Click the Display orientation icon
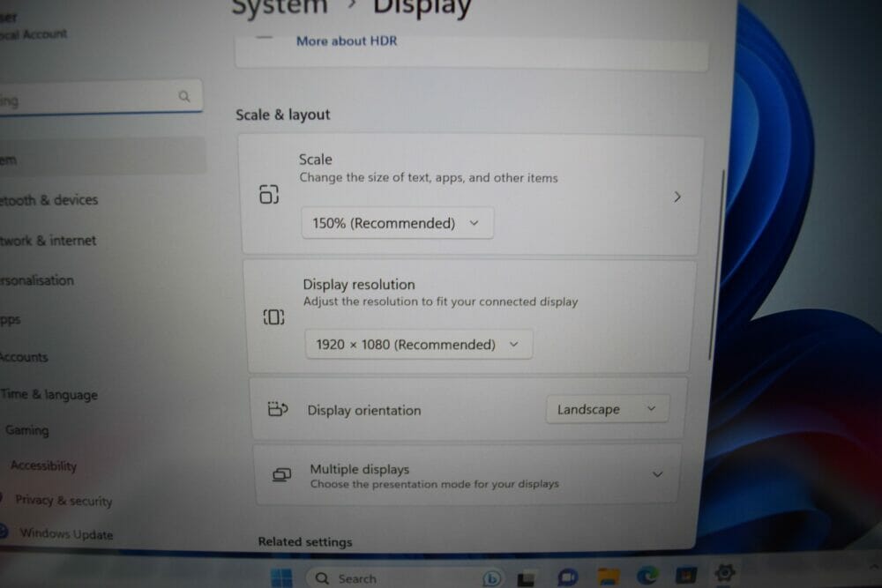The height and width of the screenshot is (588, 882). pos(278,409)
